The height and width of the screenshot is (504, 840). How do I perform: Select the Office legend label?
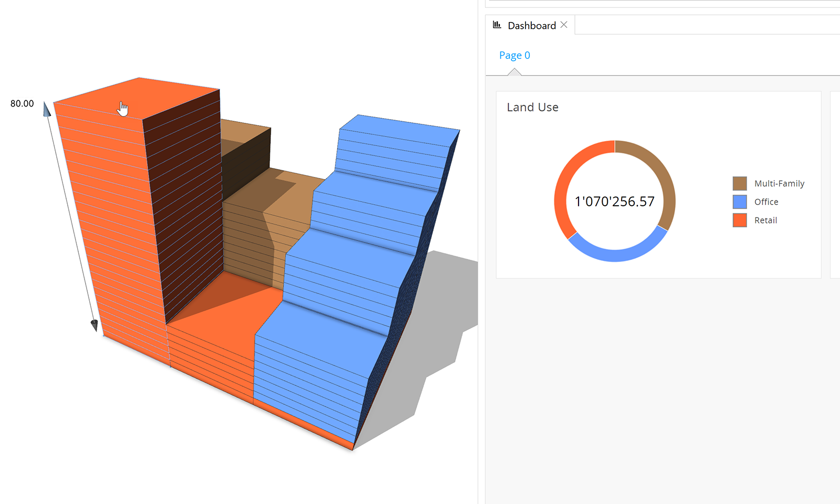coord(766,202)
